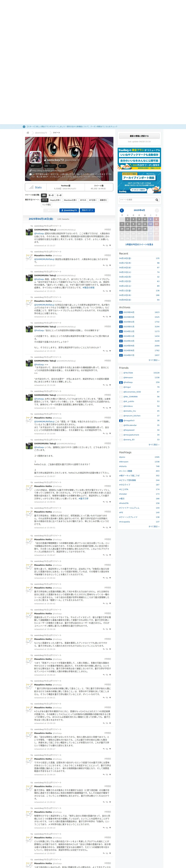
Task: Open archive 2024年10月
Action: pyautogui.click(x=139, y=341)
